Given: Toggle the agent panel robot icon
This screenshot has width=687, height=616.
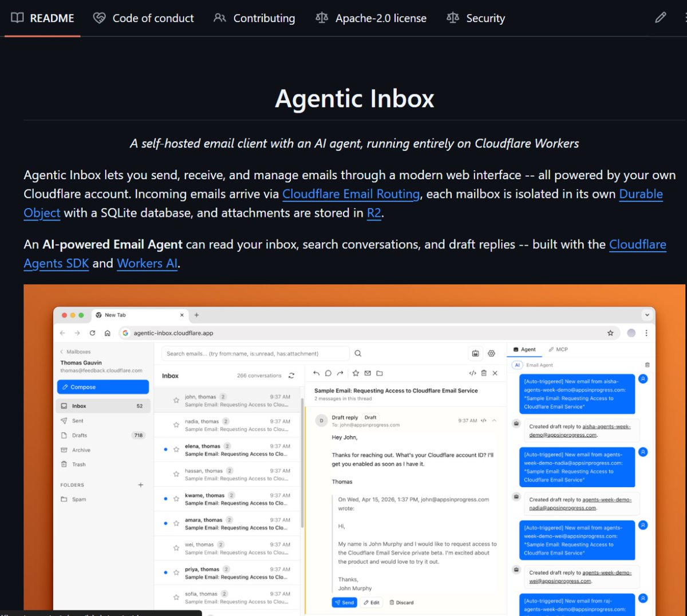Looking at the screenshot, I should 475,353.
